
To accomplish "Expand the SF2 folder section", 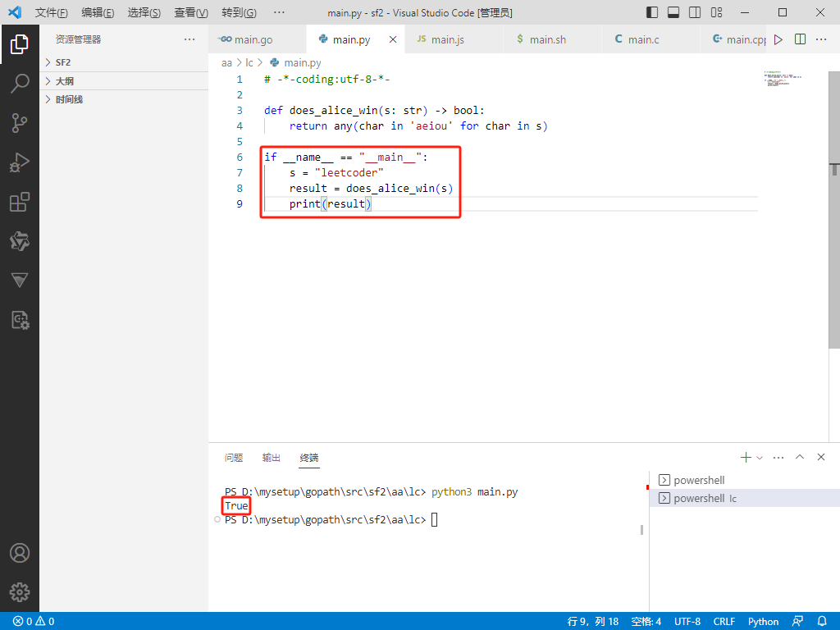I will 125,62.
